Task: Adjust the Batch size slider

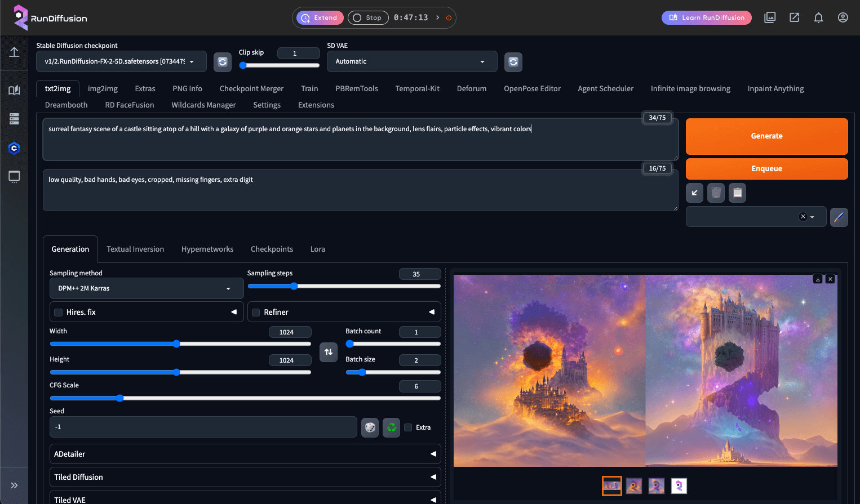Action: (x=393, y=372)
